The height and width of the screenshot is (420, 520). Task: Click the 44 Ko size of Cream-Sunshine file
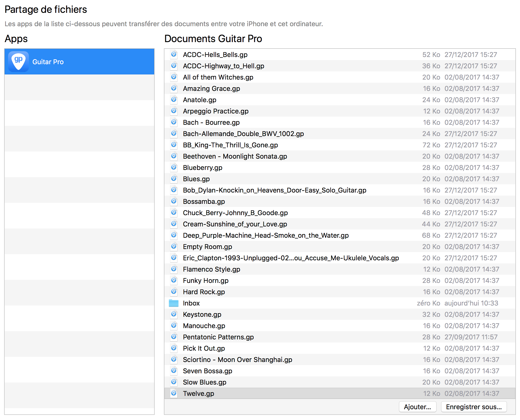point(431,224)
